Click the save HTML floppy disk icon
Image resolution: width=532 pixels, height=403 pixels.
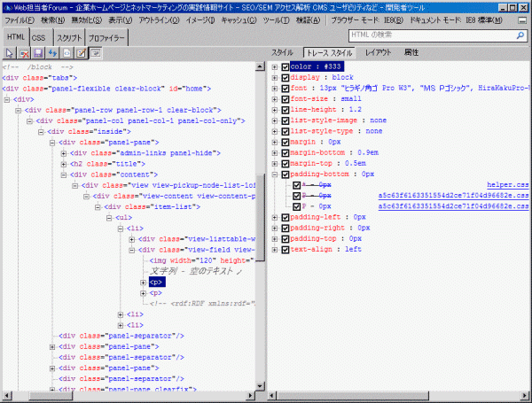[x=38, y=53]
